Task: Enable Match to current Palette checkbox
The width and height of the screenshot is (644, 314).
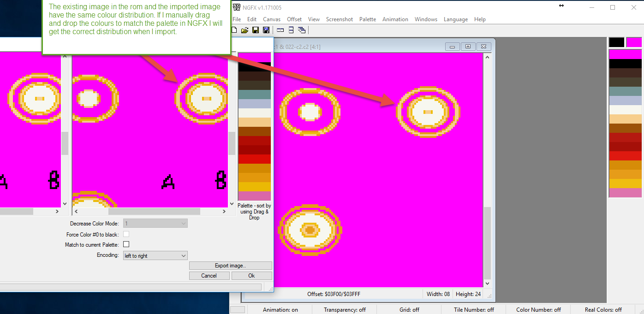Action: tap(126, 244)
